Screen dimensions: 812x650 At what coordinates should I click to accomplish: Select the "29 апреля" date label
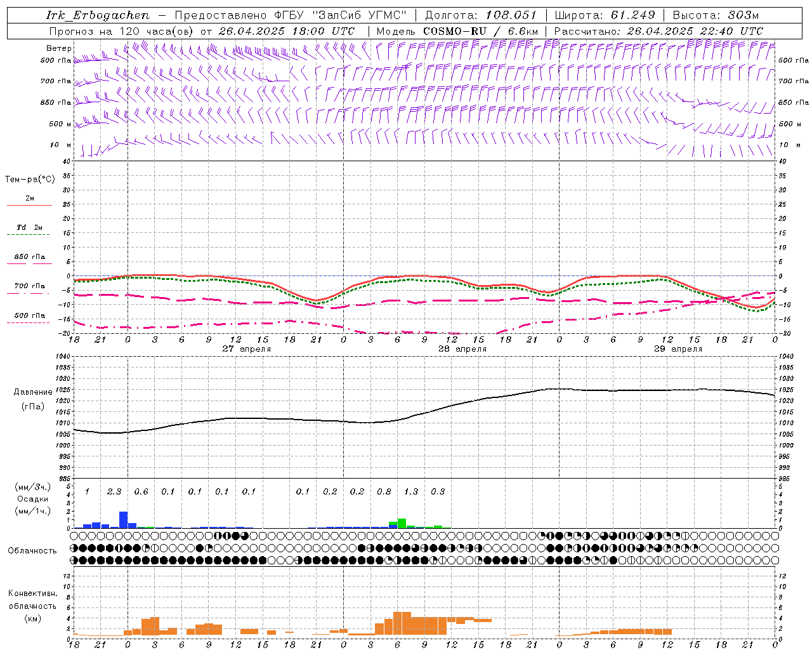point(678,349)
